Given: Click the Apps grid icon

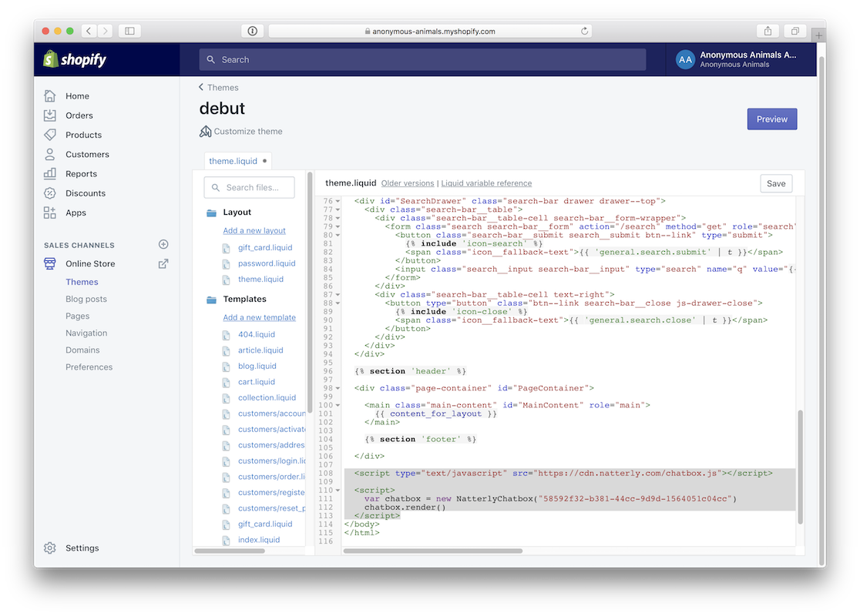Looking at the screenshot, I should pos(50,213).
